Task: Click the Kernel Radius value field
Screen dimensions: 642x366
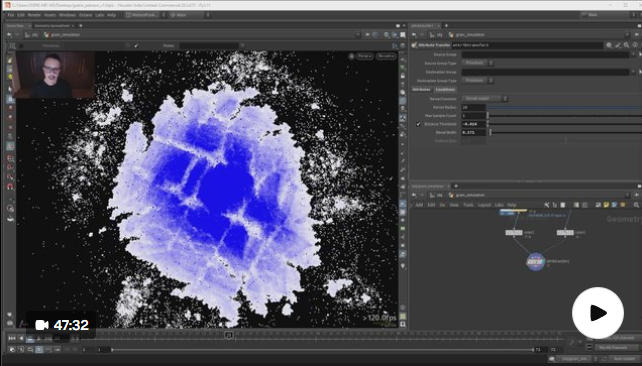Action: (473, 107)
